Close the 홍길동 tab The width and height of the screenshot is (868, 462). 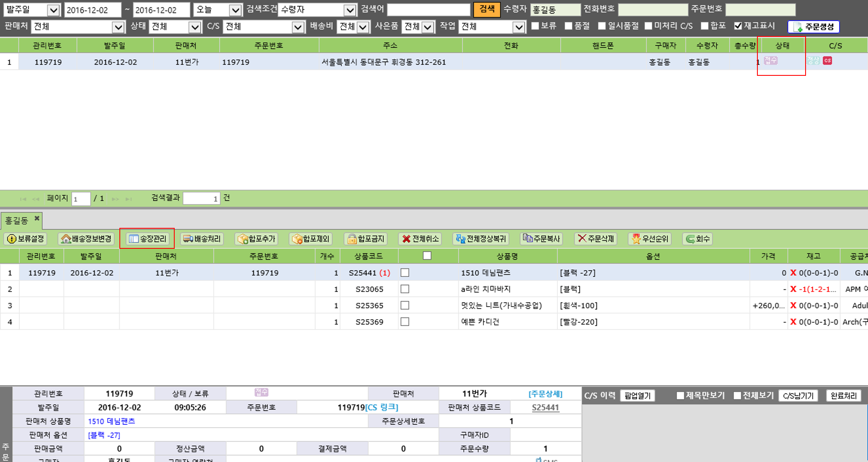(37, 218)
